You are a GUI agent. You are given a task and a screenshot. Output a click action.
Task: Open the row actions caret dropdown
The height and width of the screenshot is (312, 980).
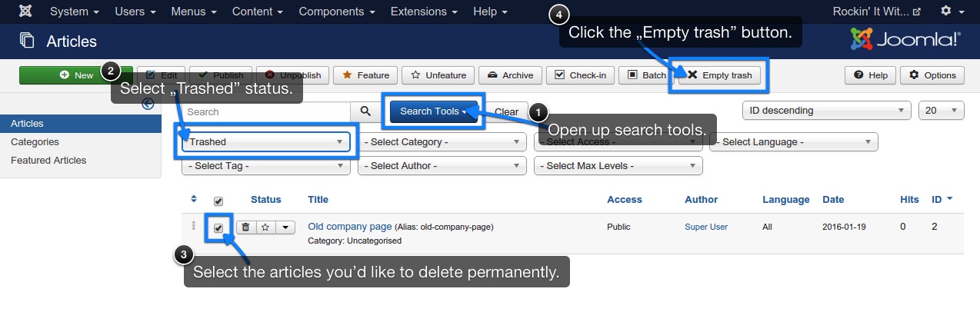pyautogui.click(x=285, y=227)
